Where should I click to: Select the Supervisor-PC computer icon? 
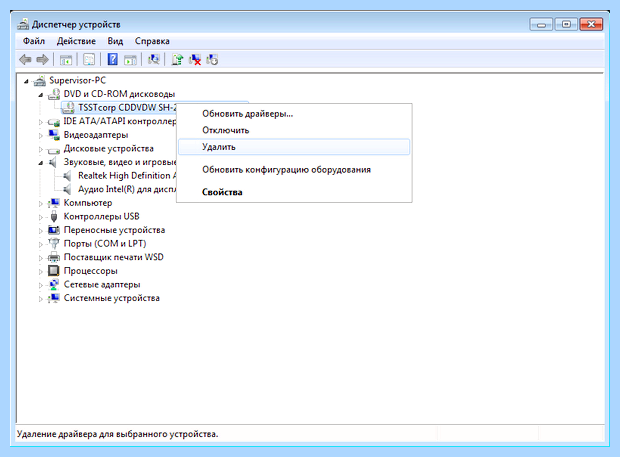click(40, 81)
